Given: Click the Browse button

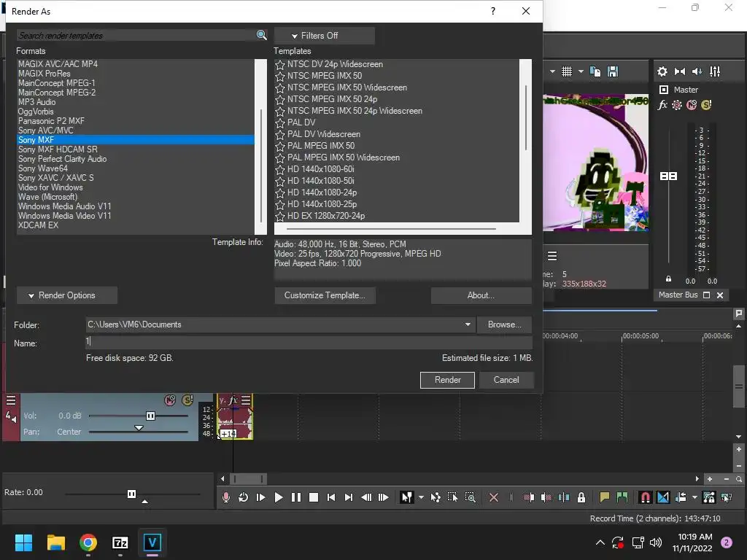Looking at the screenshot, I should (505, 324).
